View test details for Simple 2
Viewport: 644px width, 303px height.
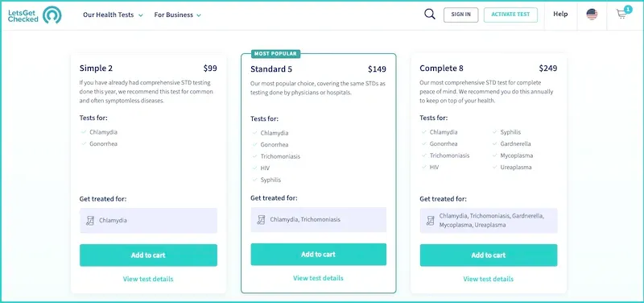[x=148, y=279]
